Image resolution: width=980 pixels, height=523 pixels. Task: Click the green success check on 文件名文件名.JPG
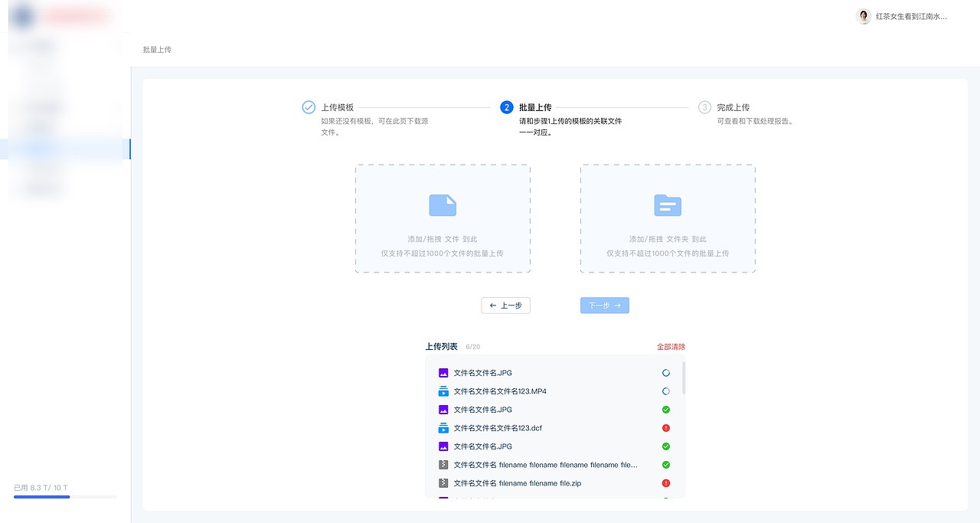tap(665, 409)
